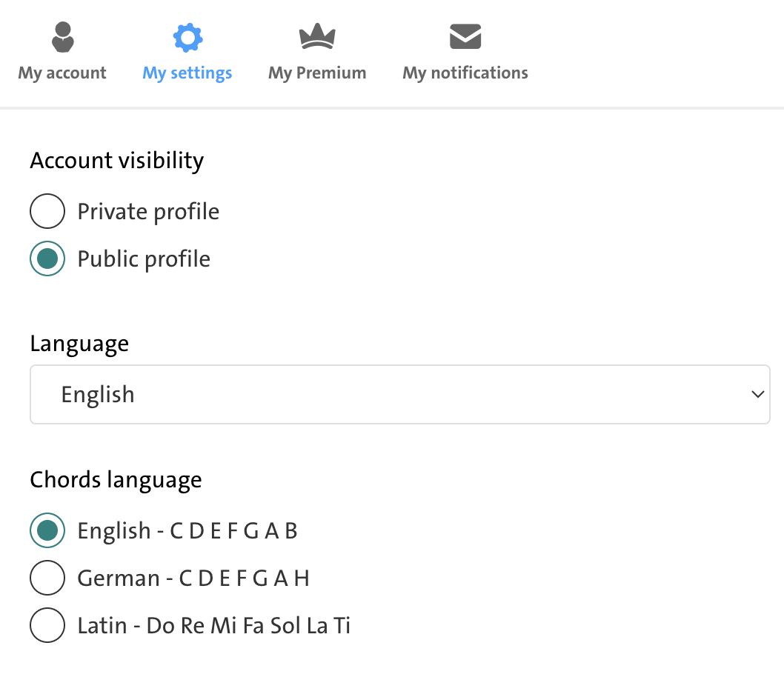Click the My notifications envelope icon
This screenshot has height=677, width=784.
pyautogui.click(x=465, y=36)
